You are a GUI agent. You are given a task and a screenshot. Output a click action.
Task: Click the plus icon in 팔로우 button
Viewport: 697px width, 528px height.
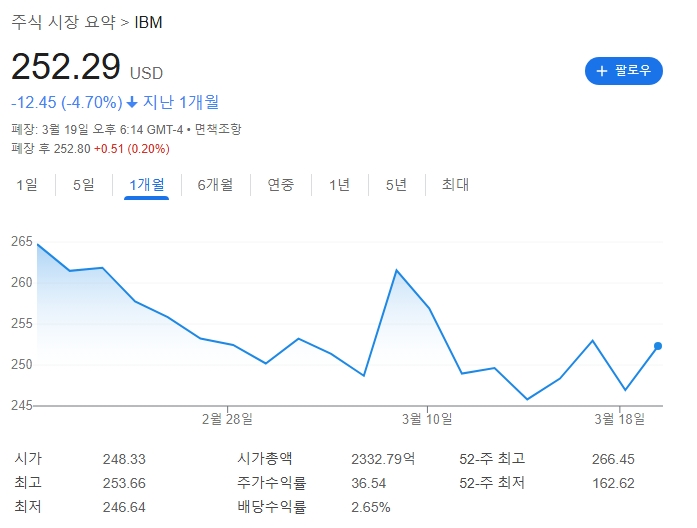602,71
